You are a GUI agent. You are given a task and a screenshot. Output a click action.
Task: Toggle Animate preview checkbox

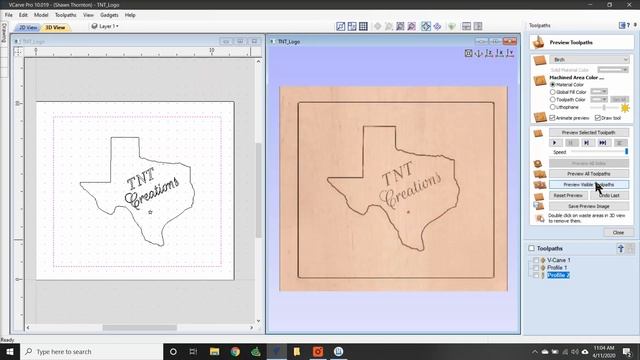click(x=553, y=118)
